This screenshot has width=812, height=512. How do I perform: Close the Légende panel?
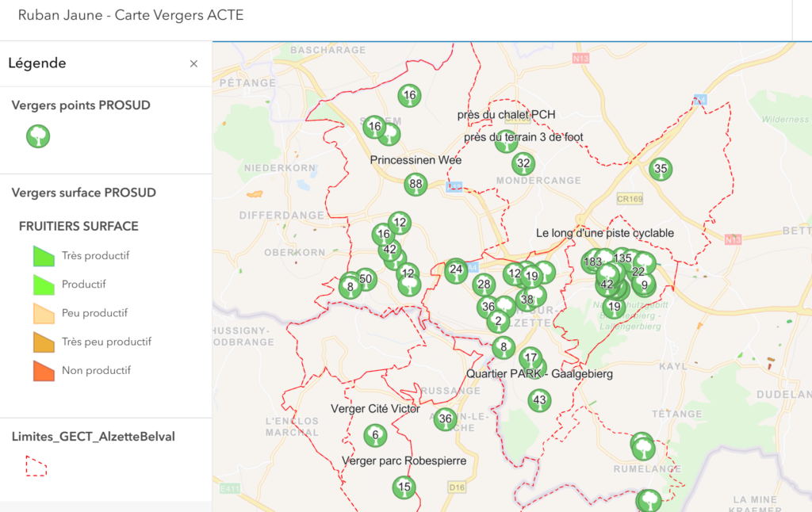pyautogui.click(x=193, y=63)
